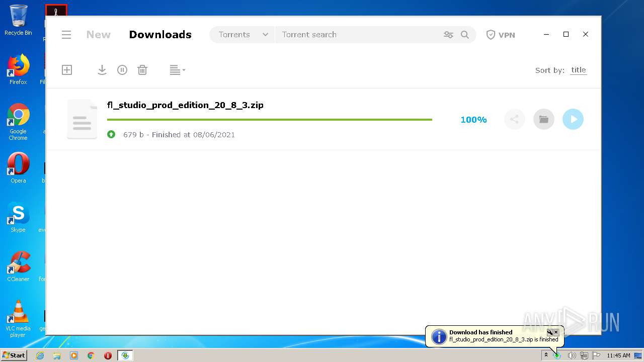Pause the selected download
Screen dimensions: 644x362
pos(122,70)
